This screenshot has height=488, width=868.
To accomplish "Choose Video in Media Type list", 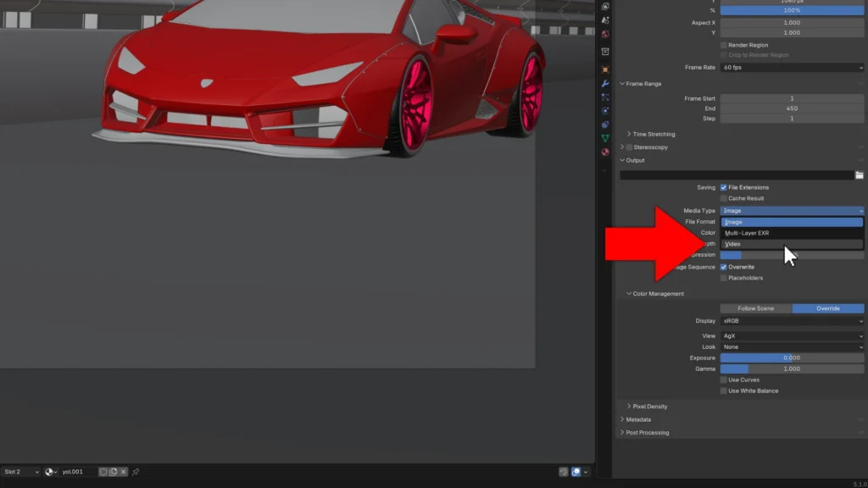I will click(x=792, y=244).
